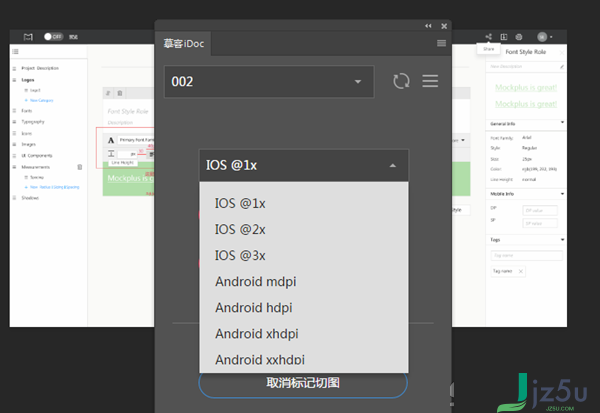600x413 pixels.
Task: Select the 摹客iDoc tab
Action: 184,44
